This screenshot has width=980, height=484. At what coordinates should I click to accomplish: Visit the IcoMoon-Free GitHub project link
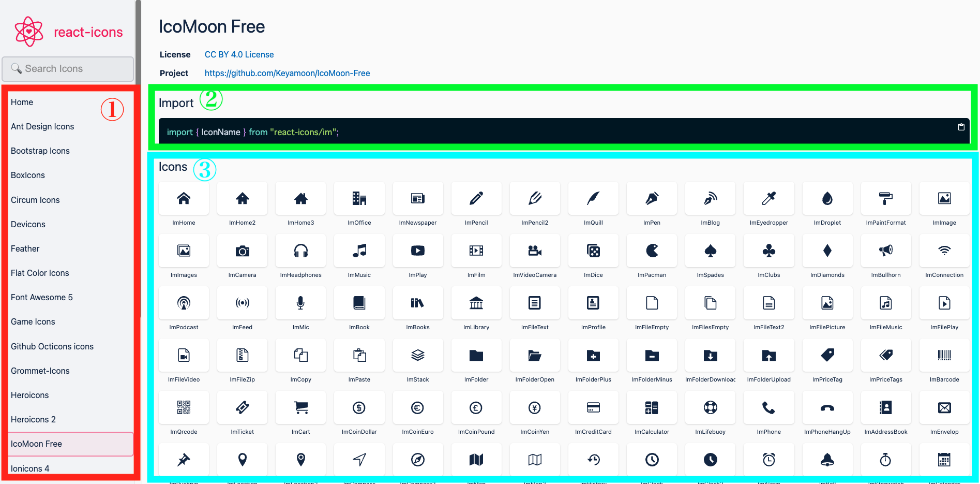click(x=287, y=73)
